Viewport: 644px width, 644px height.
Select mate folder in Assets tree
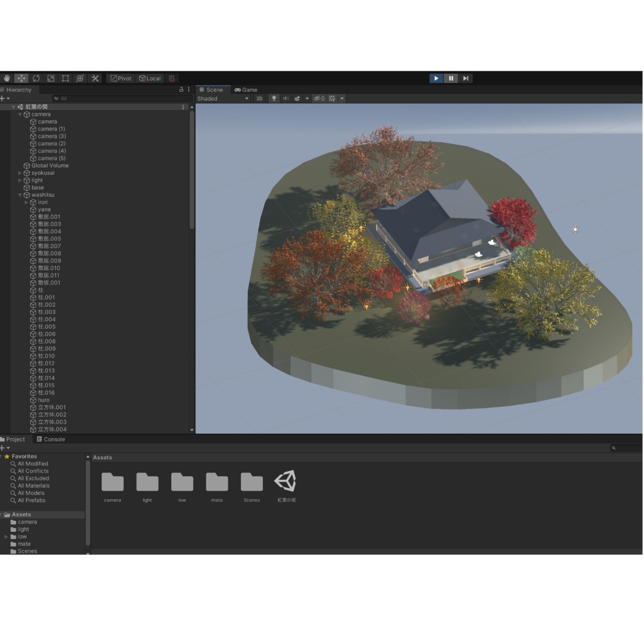pos(24,544)
